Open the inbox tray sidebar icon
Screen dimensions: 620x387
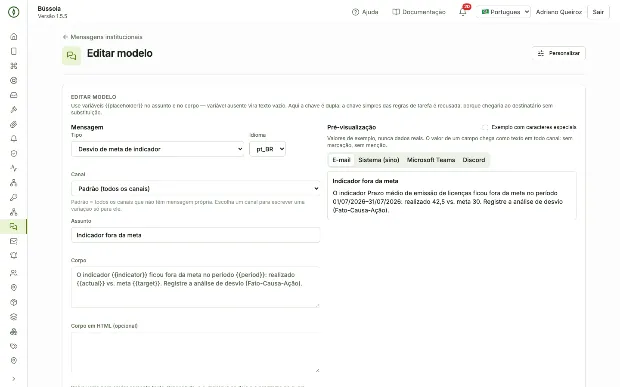click(13, 95)
